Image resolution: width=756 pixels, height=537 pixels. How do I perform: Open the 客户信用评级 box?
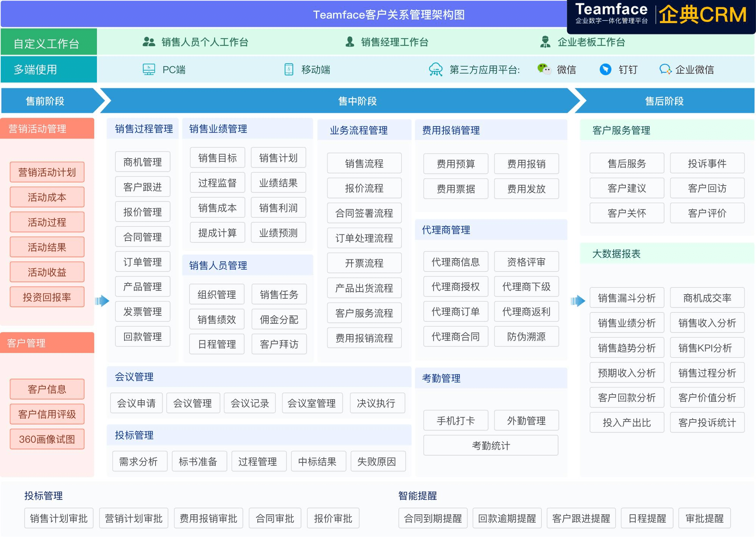pos(47,414)
